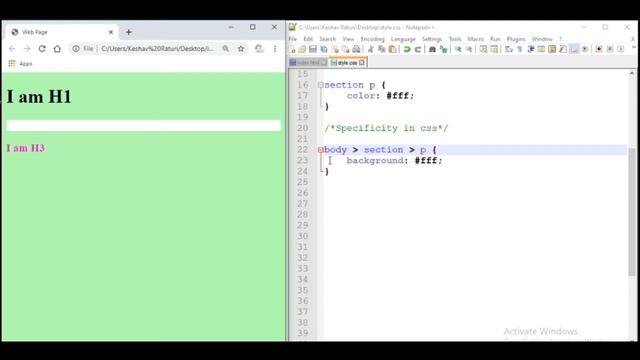Go back using Chrome's back arrow
Viewport: 640px width, 360px height.
[12, 49]
